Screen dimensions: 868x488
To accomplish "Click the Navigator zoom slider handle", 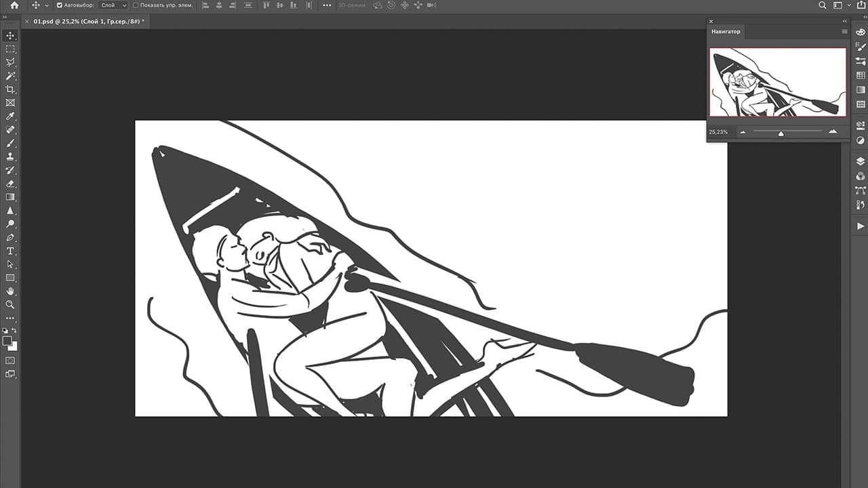I will pos(781,134).
